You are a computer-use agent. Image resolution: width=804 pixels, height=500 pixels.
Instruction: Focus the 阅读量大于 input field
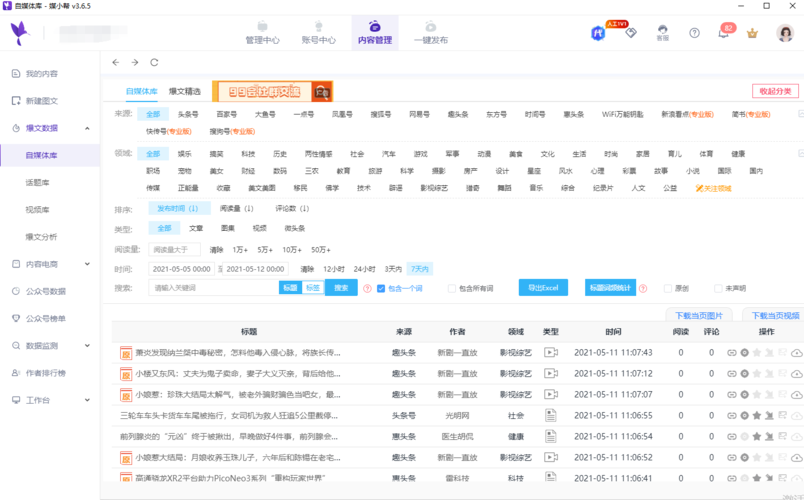[x=174, y=249]
